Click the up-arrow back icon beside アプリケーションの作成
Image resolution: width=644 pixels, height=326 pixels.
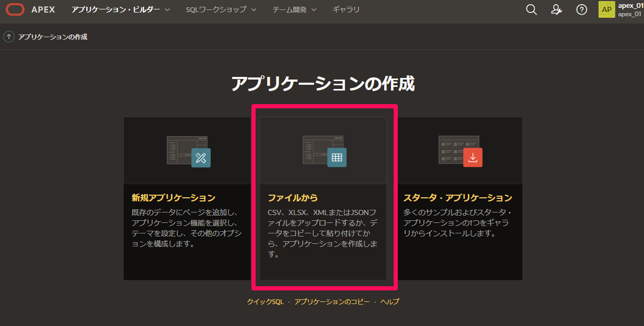(x=9, y=37)
